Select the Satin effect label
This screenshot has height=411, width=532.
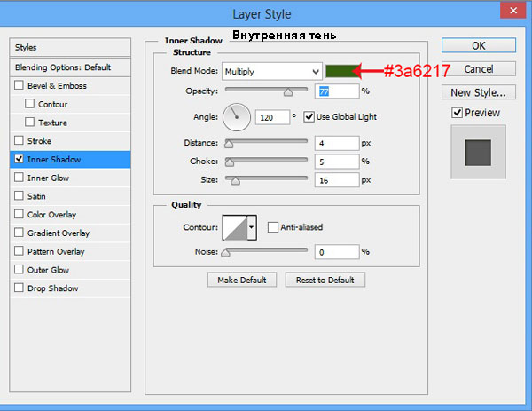click(36, 196)
